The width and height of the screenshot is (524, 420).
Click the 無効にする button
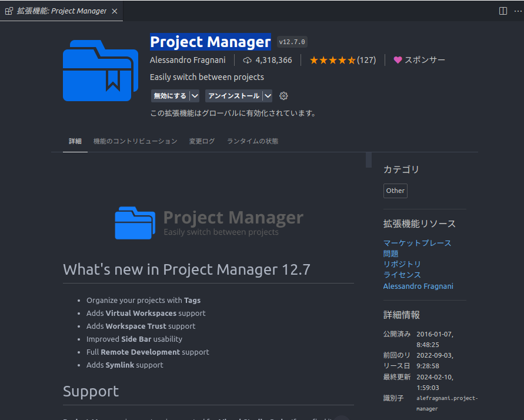pyautogui.click(x=170, y=96)
